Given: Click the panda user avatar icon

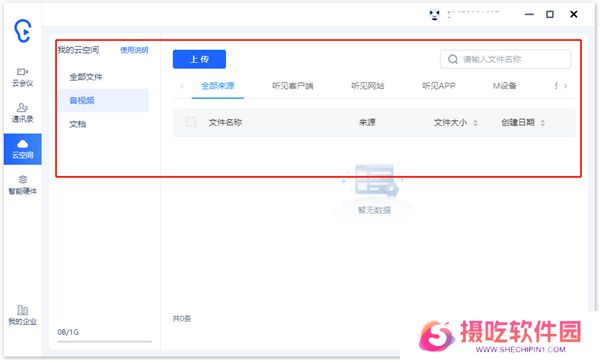Looking at the screenshot, I should click(x=434, y=15).
